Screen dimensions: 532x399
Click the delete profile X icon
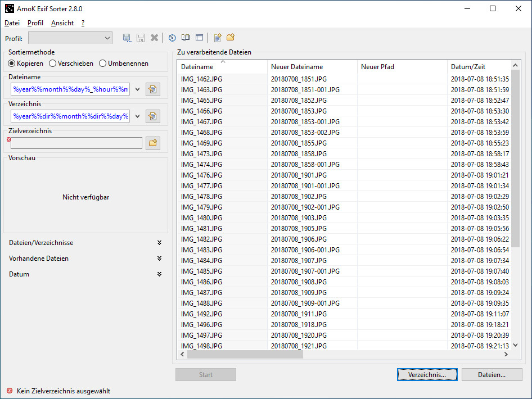[155, 38]
